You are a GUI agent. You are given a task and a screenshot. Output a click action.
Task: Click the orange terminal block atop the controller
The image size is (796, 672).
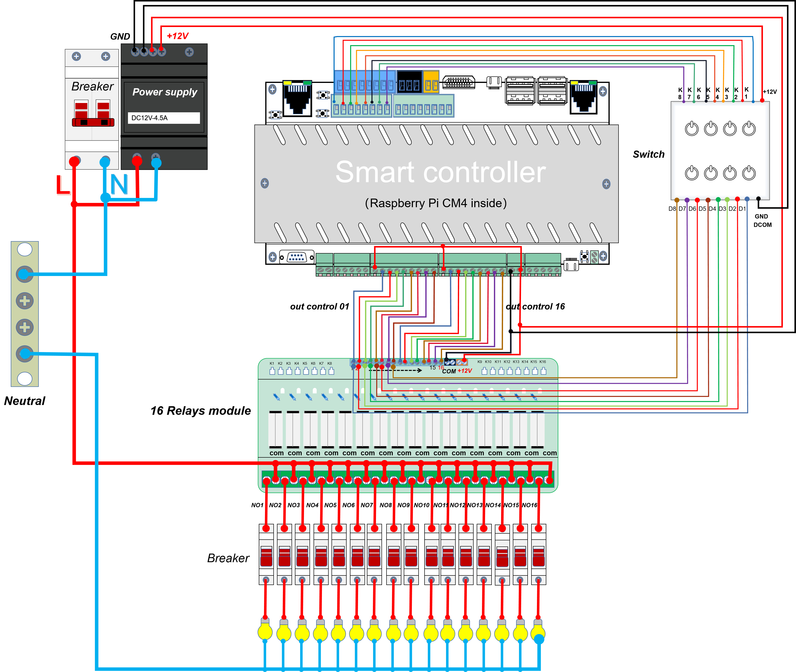click(x=431, y=82)
